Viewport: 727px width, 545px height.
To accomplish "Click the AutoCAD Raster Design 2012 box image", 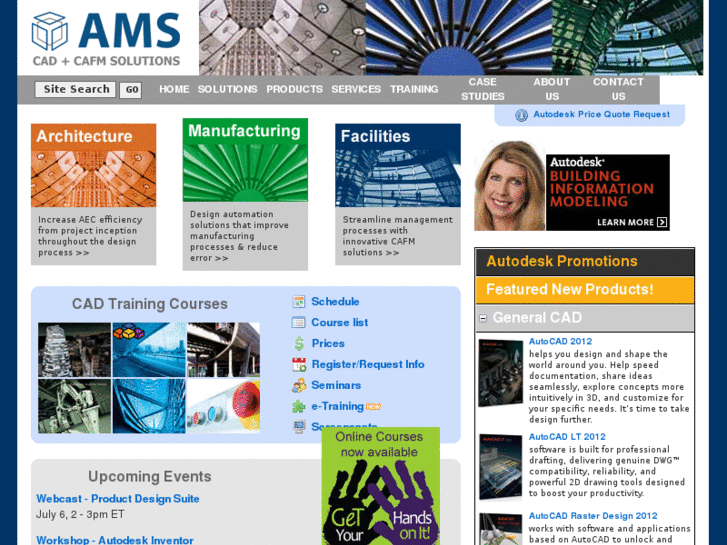I will [x=501, y=529].
